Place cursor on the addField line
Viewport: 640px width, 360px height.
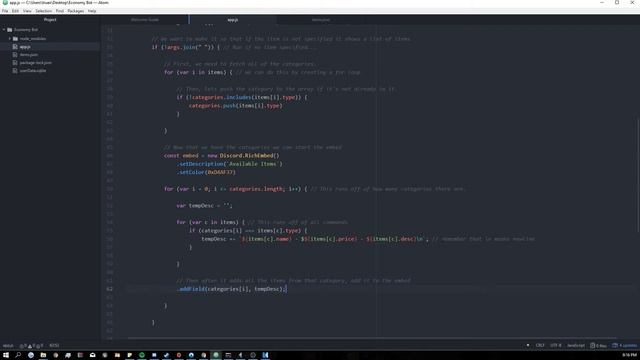click(x=232, y=289)
